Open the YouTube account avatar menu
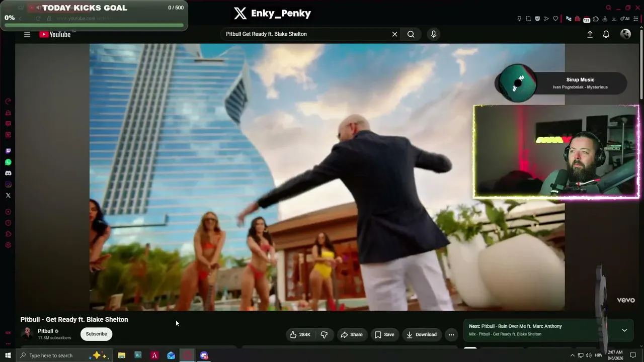644x362 pixels. click(x=626, y=34)
